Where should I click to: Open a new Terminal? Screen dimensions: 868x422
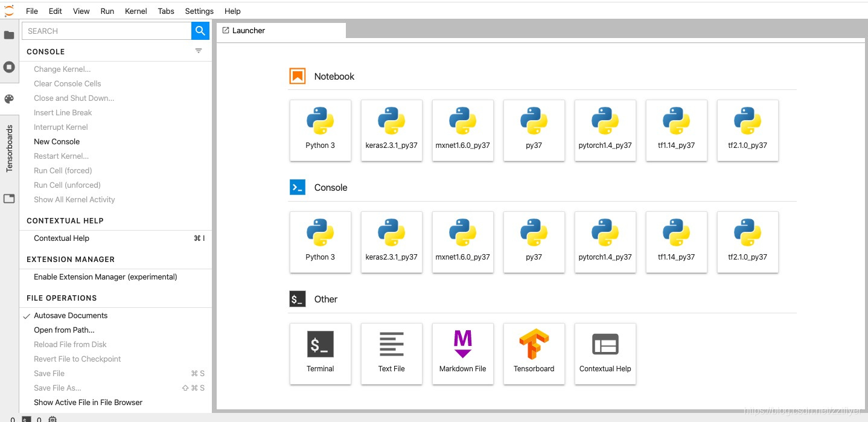[x=321, y=354]
